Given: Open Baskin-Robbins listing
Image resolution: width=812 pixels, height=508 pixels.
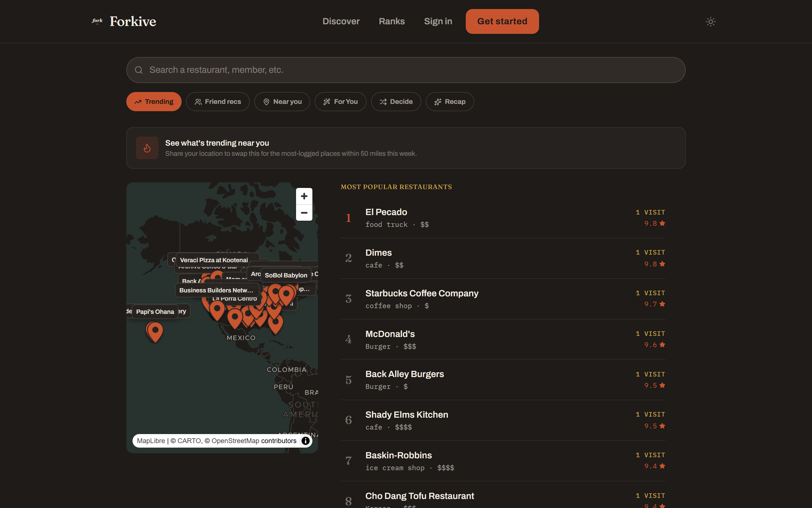Looking at the screenshot, I should 503,461.
